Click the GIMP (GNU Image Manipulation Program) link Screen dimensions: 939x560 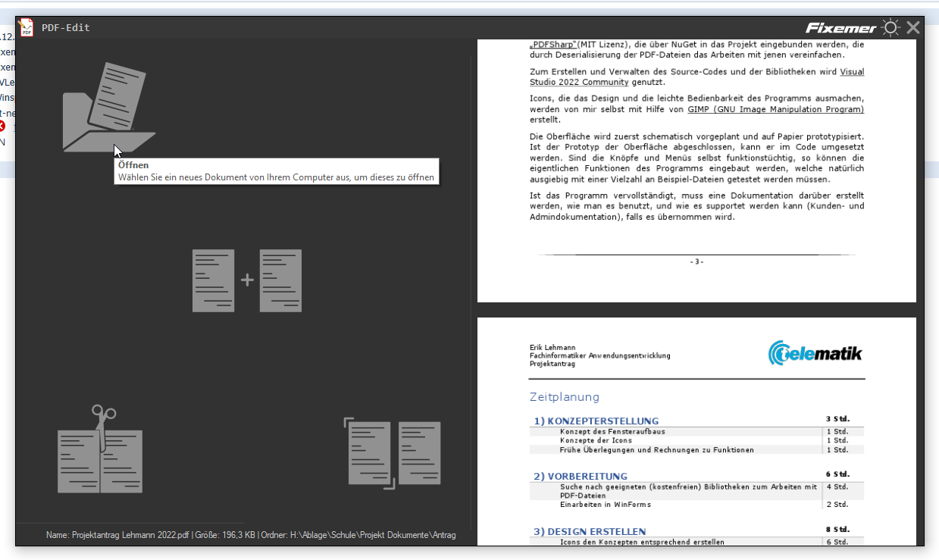[775, 109]
